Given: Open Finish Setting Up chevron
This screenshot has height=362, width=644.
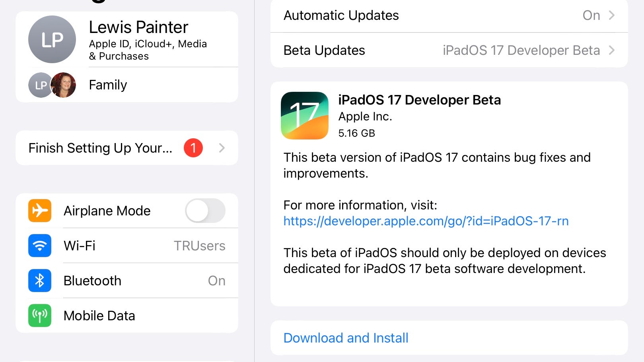Looking at the screenshot, I should [x=222, y=148].
